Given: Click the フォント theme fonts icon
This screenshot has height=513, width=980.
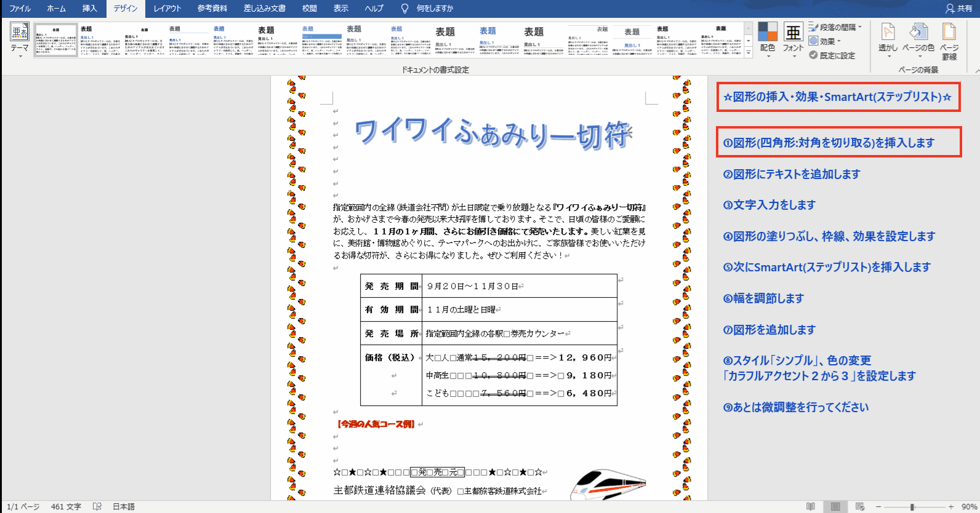Looking at the screenshot, I should click(793, 38).
